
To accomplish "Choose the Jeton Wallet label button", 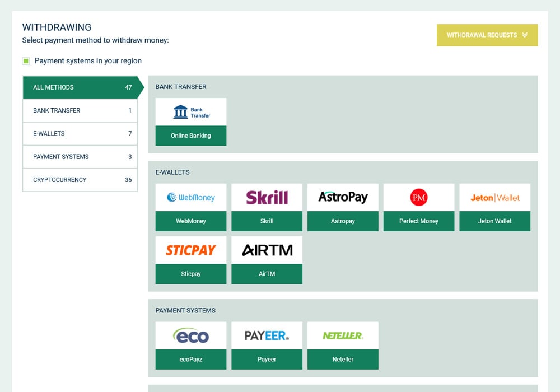I will pyautogui.click(x=495, y=221).
